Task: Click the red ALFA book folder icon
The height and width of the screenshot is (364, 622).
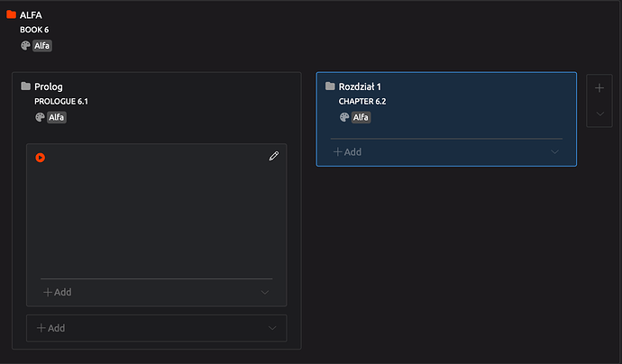Action: pyautogui.click(x=11, y=14)
